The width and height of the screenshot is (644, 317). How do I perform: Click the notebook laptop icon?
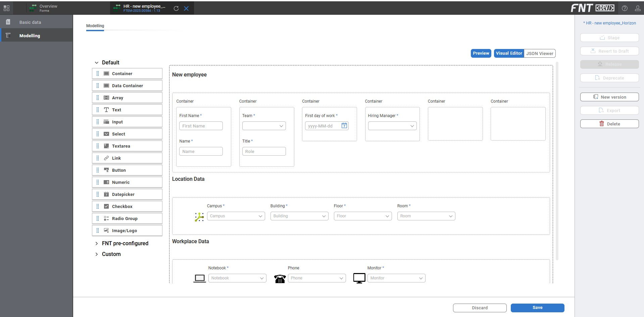click(200, 278)
